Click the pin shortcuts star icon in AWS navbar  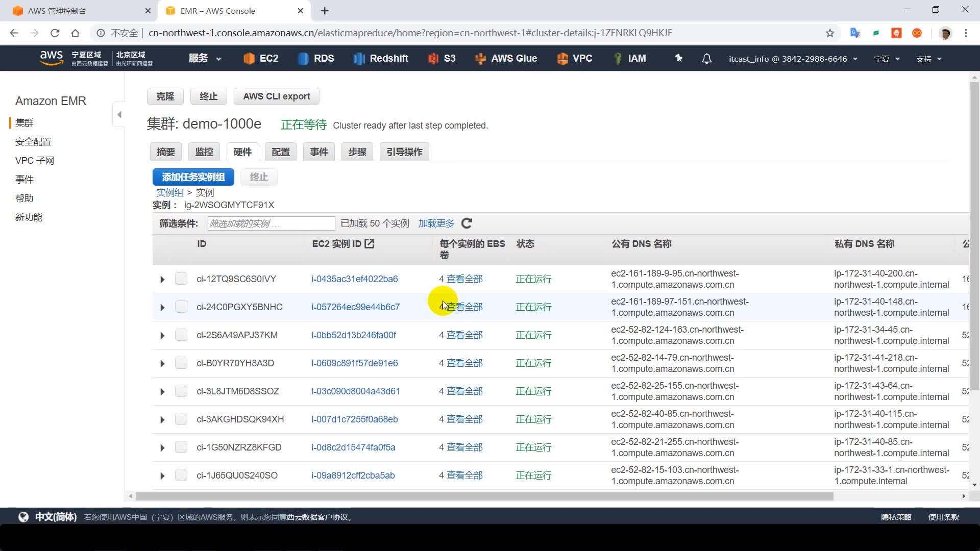click(678, 58)
